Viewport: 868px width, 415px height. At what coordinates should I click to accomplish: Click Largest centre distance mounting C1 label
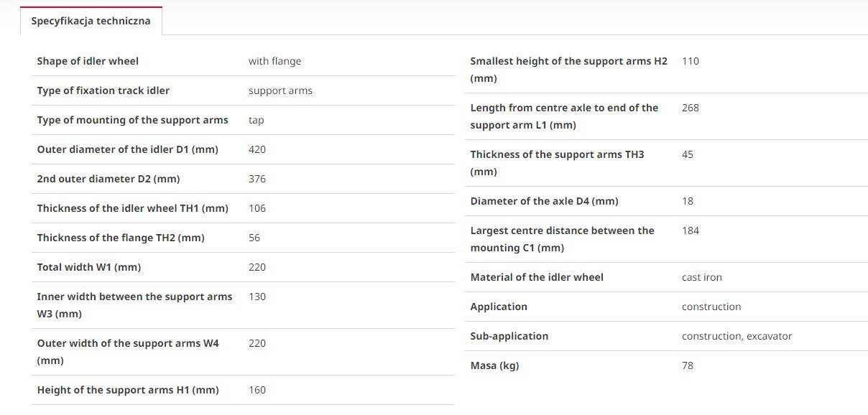(562, 239)
